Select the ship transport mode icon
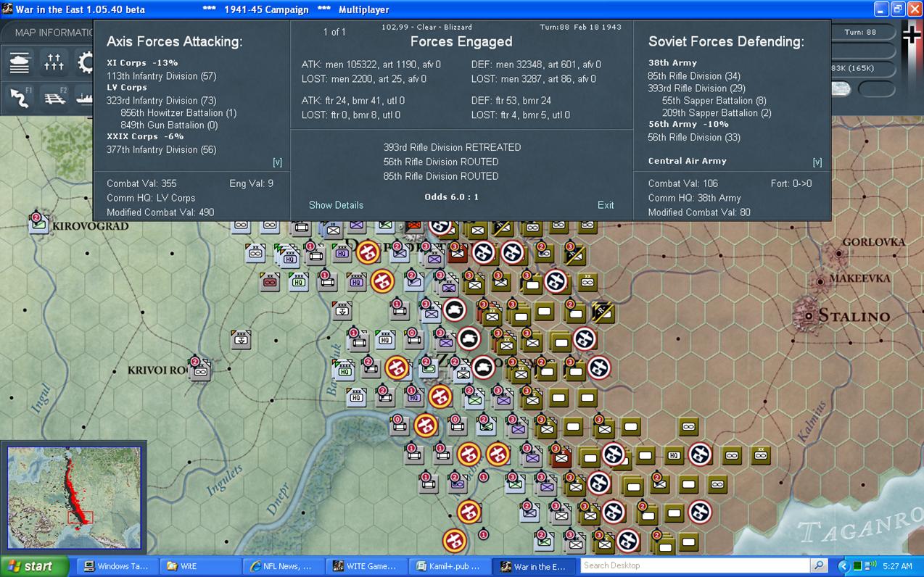 (x=84, y=98)
